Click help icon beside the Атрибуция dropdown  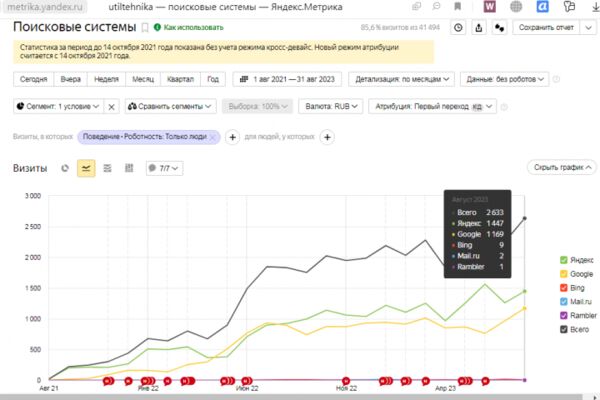[x=504, y=107]
